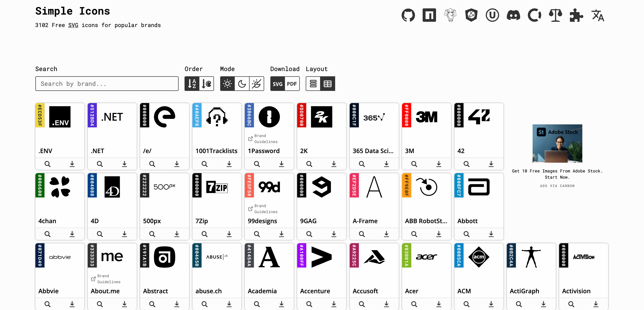Preview the 2K icon with magnifier
The width and height of the screenshot is (644, 310).
(x=309, y=164)
